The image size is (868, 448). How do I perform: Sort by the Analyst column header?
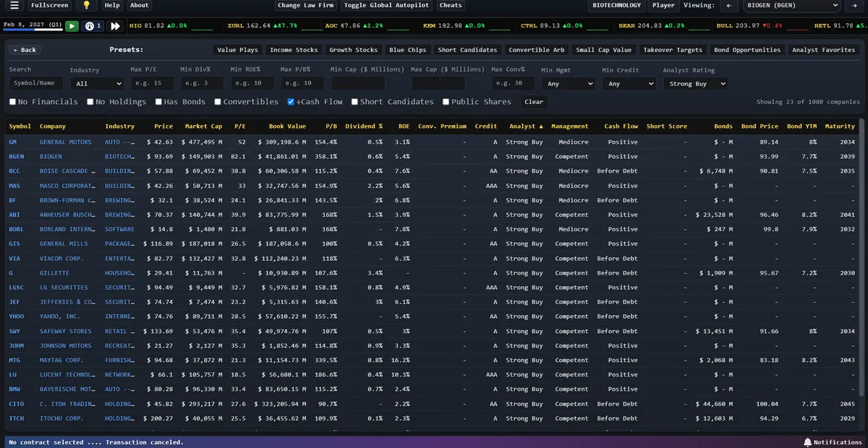[x=525, y=126]
